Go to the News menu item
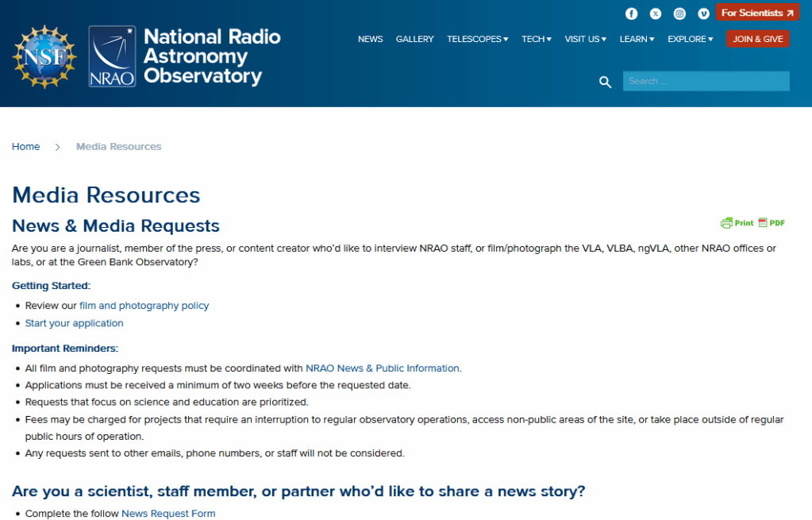Viewport: 812px width, 520px height. [x=370, y=39]
